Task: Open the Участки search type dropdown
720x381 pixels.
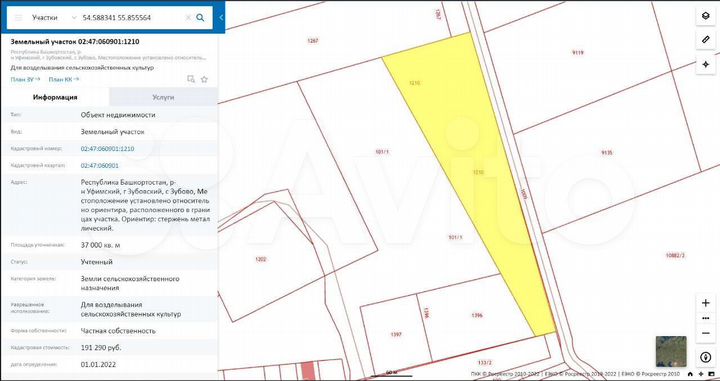Action: coord(54,18)
